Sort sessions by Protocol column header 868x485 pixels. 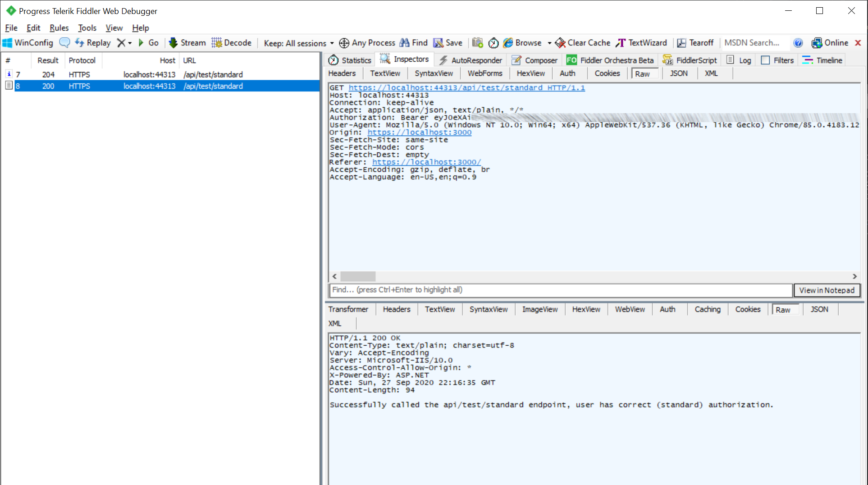[x=82, y=60]
